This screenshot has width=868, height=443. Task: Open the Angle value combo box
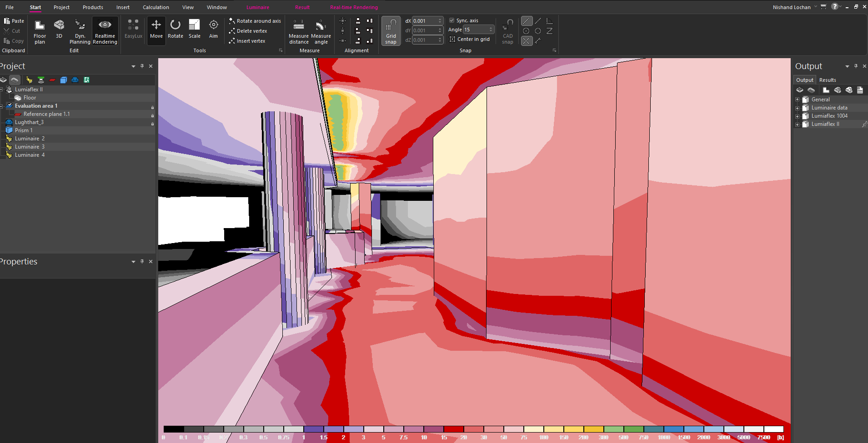[x=478, y=30]
